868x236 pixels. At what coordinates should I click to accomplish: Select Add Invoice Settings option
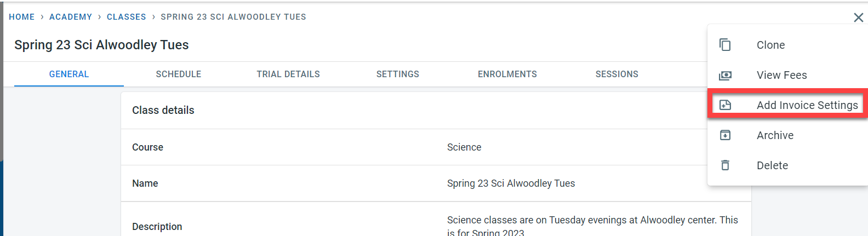click(807, 105)
